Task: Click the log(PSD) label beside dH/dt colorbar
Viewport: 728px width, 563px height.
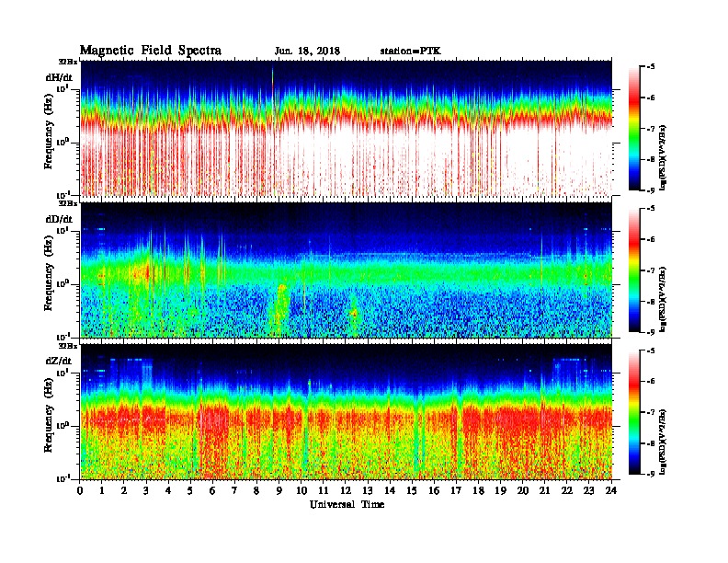Action: coord(663,157)
